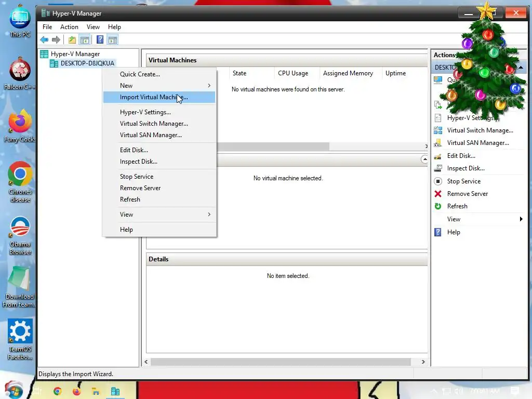Open the TeamOS Facebook gear desktop icon
Image resolution: width=532 pixels, height=399 pixels.
coord(20,339)
